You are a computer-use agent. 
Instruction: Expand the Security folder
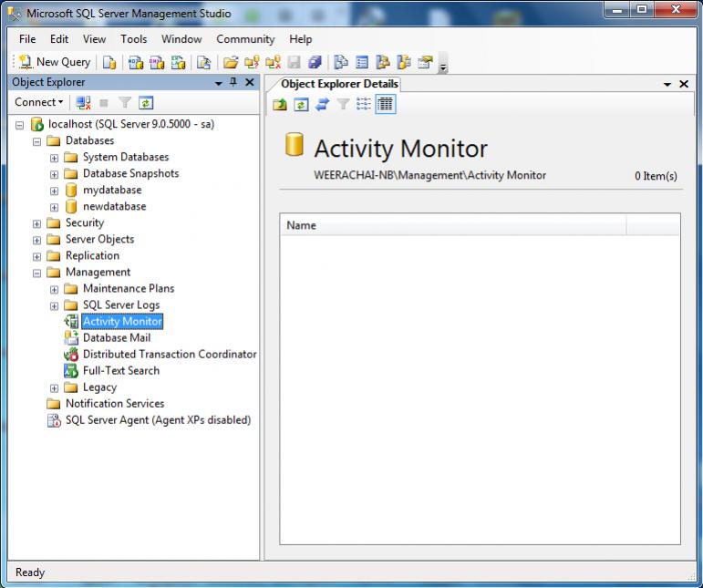[x=37, y=223]
